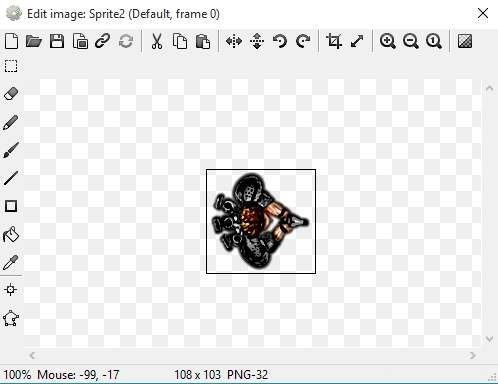Click vertical scrollbar up arrow
This screenshot has width=498, height=384.
coord(489,88)
